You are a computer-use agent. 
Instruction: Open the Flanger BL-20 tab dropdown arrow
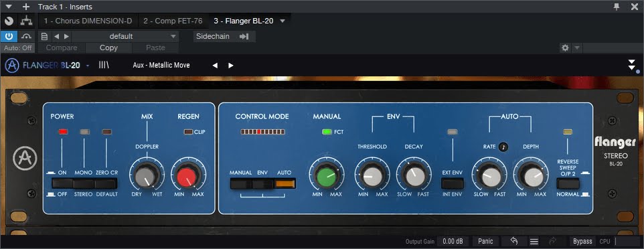tap(282, 21)
